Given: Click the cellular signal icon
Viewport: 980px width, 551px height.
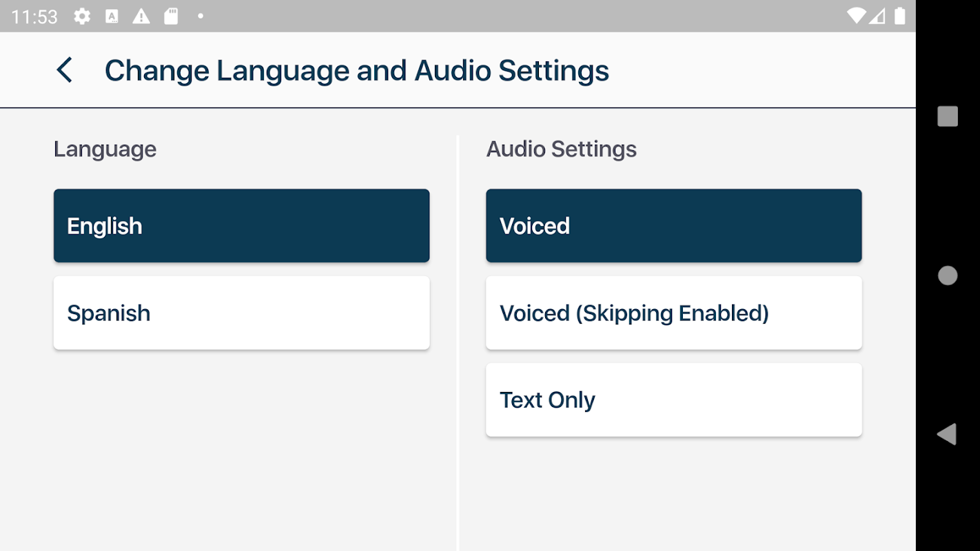Looking at the screenshot, I should click(x=877, y=16).
